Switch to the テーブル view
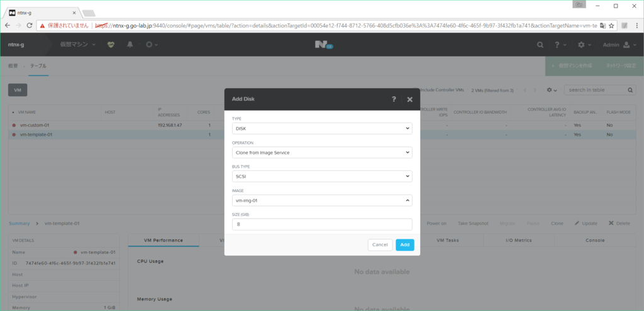Image resolution: width=644 pixels, height=311 pixels. pyautogui.click(x=38, y=65)
